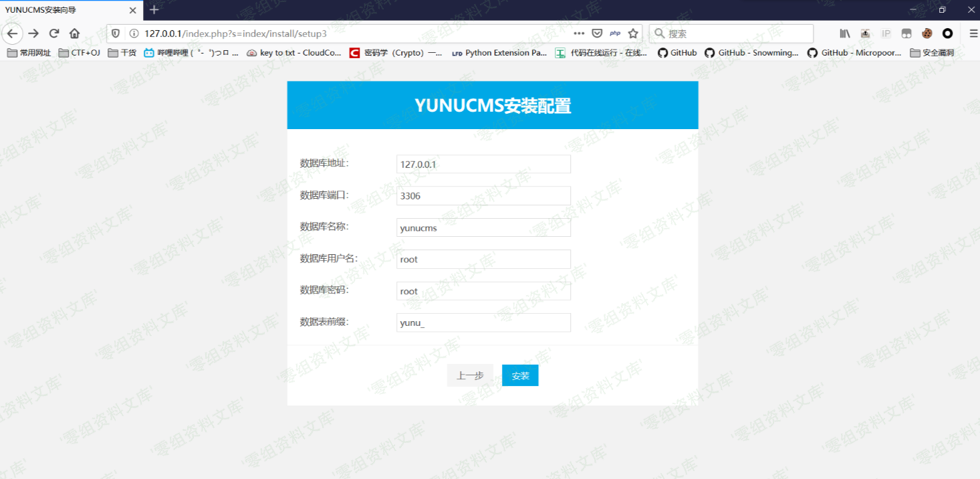Focus the 数据库名称 field containing yunucms
The width and height of the screenshot is (980, 479).
tap(483, 228)
